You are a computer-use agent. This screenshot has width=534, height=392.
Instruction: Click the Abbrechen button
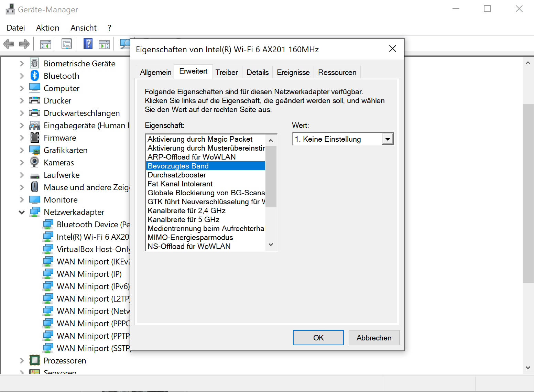374,338
